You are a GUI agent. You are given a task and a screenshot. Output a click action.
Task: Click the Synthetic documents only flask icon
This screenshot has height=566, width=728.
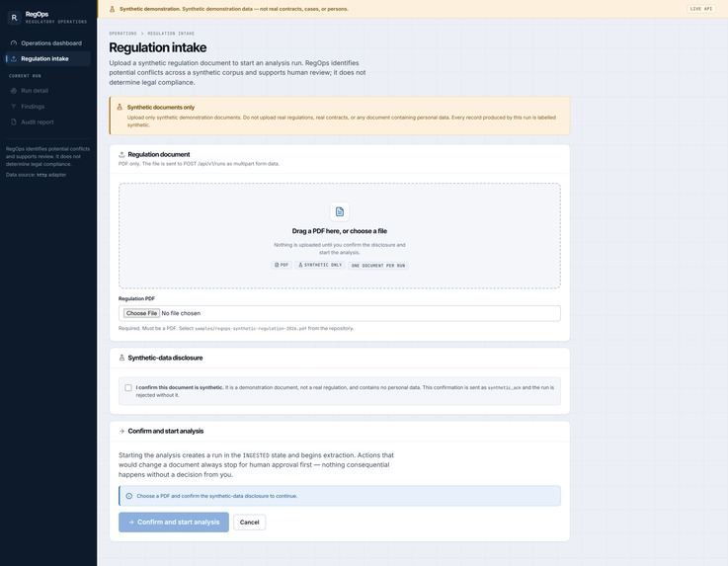coord(120,107)
